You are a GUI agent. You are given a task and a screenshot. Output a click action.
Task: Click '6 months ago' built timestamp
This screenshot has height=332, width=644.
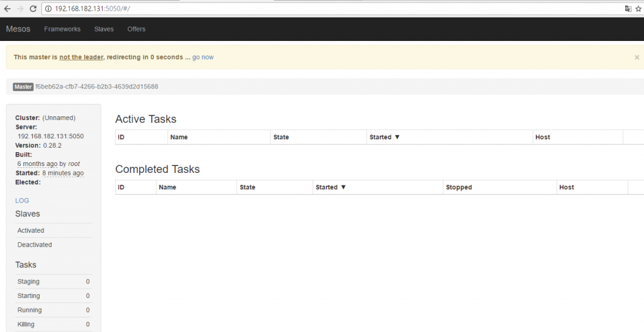(37, 164)
